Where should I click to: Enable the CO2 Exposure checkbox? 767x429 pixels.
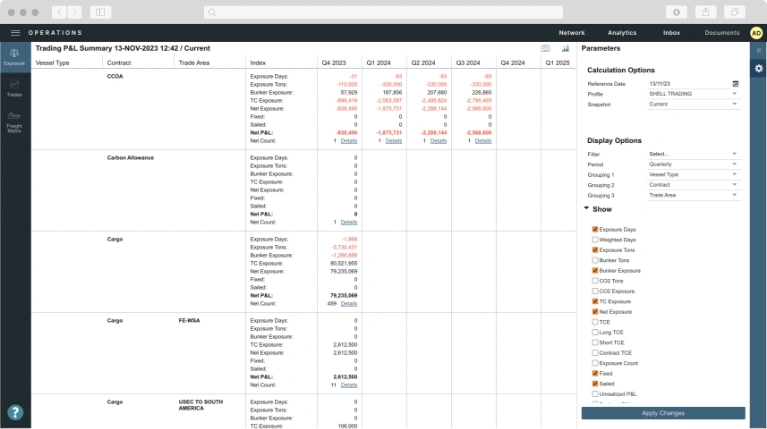pyautogui.click(x=595, y=291)
